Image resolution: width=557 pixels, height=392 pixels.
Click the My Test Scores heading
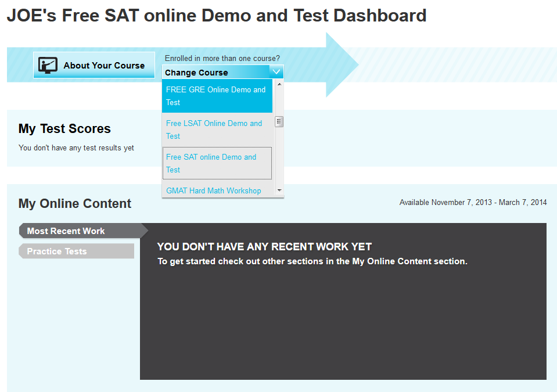(64, 129)
